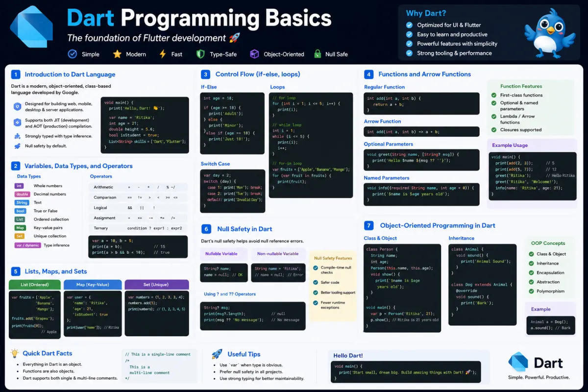Click the pink 'double' data type badge
This screenshot has width=588, height=392.
[22, 194]
